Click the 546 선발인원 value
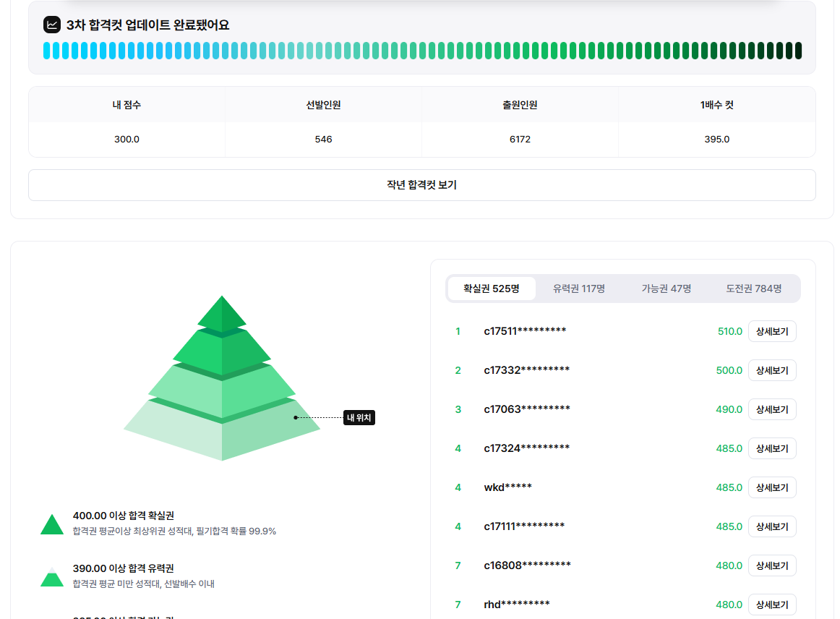Screen dimensions: 840x619 click(323, 140)
